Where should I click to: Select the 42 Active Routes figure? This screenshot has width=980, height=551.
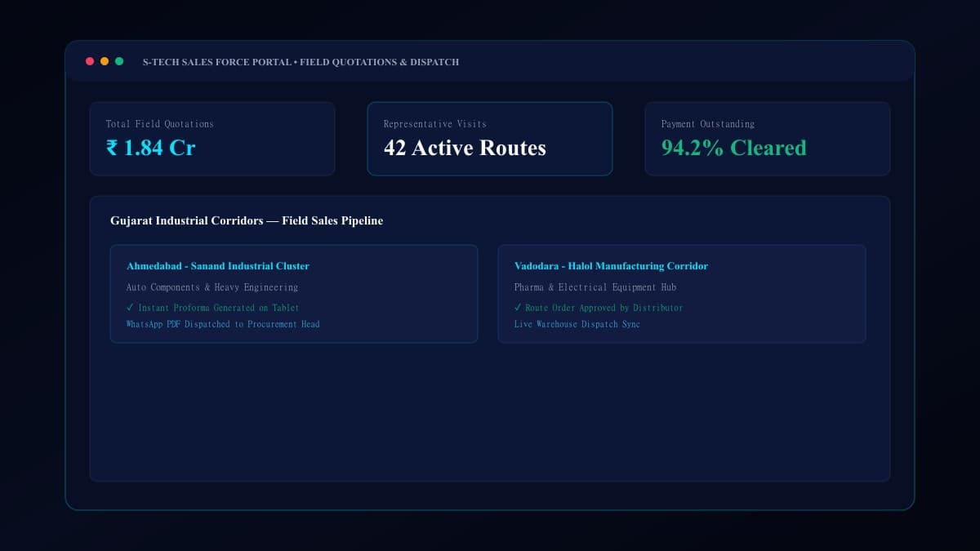pyautogui.click(x=465, y=148)
